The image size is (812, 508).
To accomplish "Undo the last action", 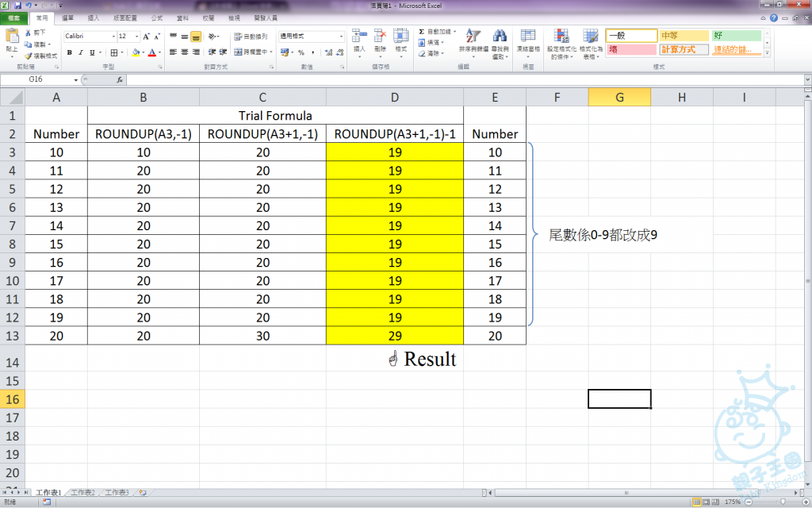I will 29,6.
